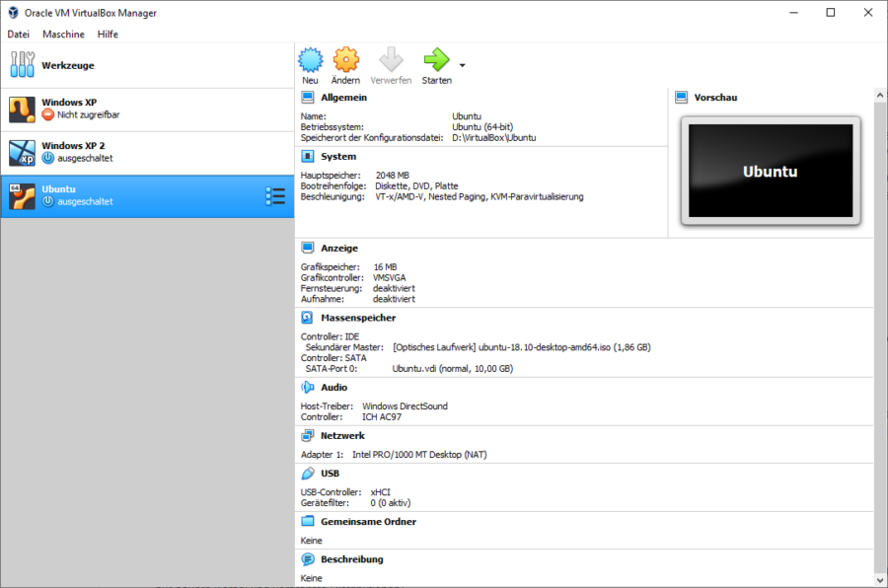Screen dimensions: 888x588
Task: Open the Hilfe menu
Action: click(x=108, y=34)
